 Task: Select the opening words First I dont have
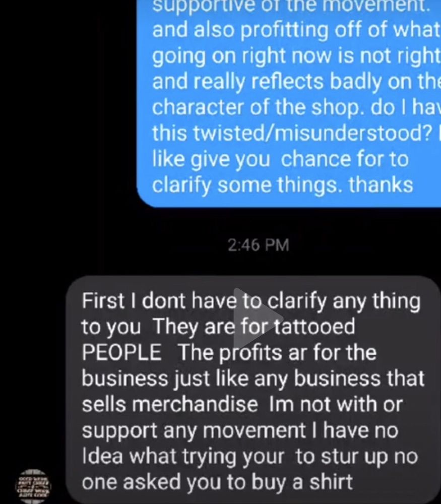159,301
